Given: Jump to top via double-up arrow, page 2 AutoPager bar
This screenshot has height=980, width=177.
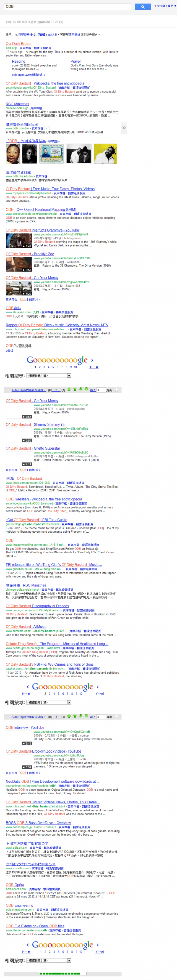Looking at the screenshot, I should [x=69, y=390].
